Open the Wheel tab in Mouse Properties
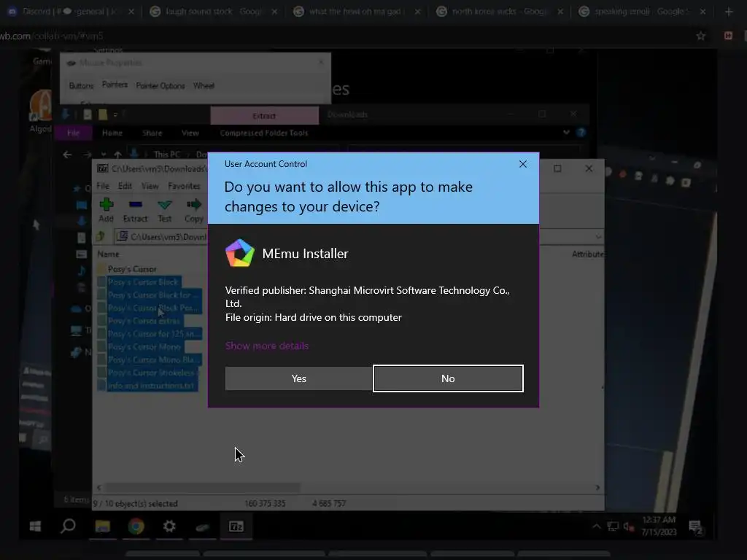Image resolution: width=747 pixels, height=560 pixels. [204, 86]
